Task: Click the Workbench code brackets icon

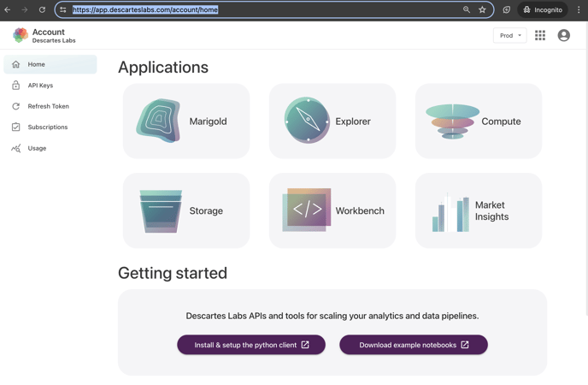Action: pyautogui.click(x=307, y=210)
